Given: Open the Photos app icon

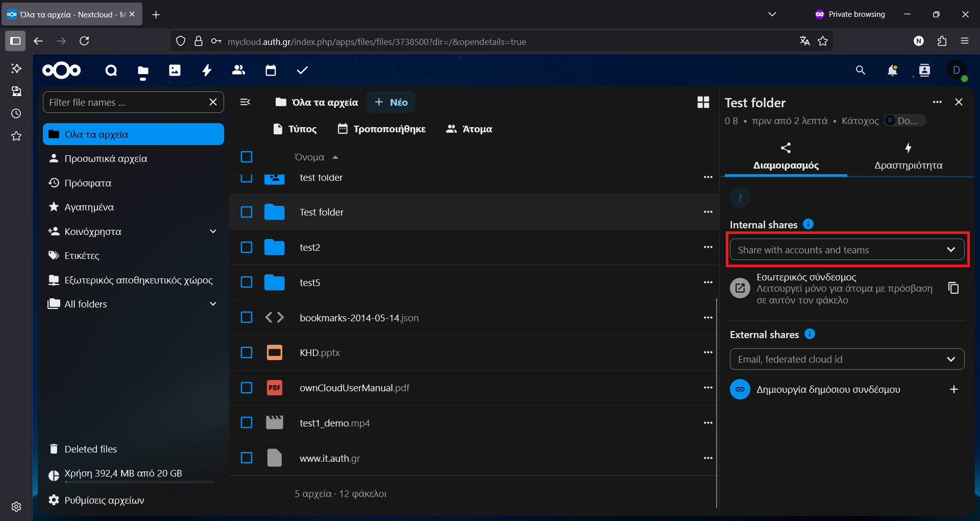Looking at the screenshot, I should [175, 70].
